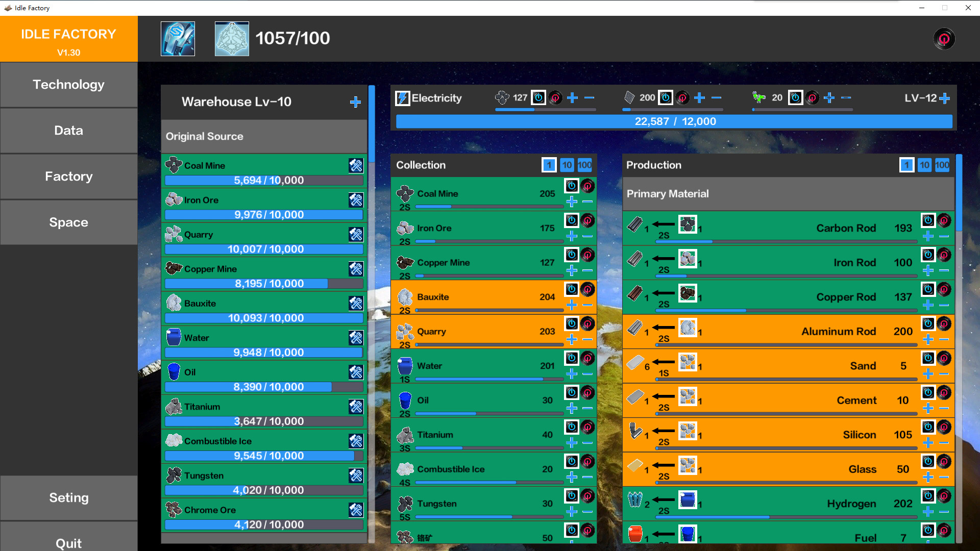Image resolution: width=980 pixels, height=551 pixels.
Task: Click the pink power icon at top-right corner
Action: tap(944, 38)
